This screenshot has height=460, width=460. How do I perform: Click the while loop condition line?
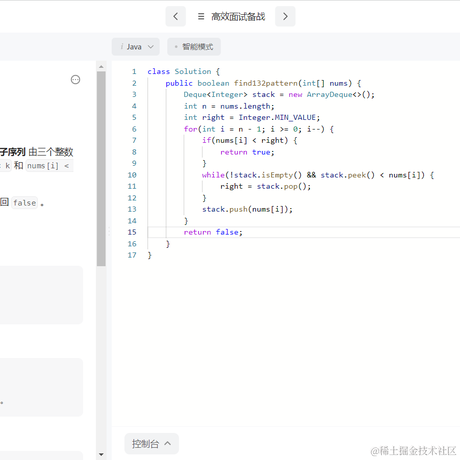318,175
